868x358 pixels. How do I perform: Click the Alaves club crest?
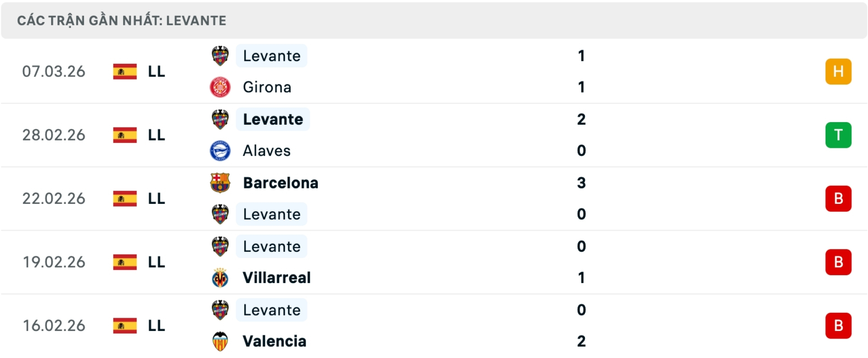click(x=220, y=151)
